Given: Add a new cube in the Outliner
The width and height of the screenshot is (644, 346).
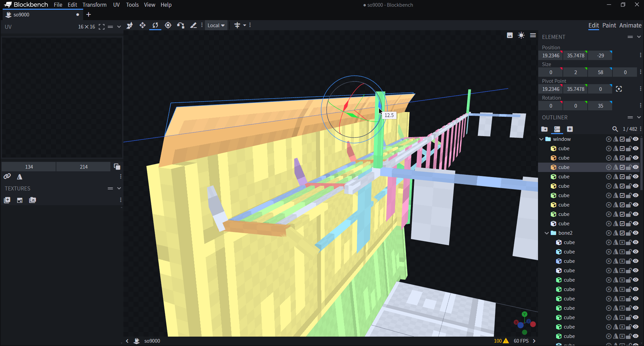Looking at the screenshot, I should coord(570,129).
